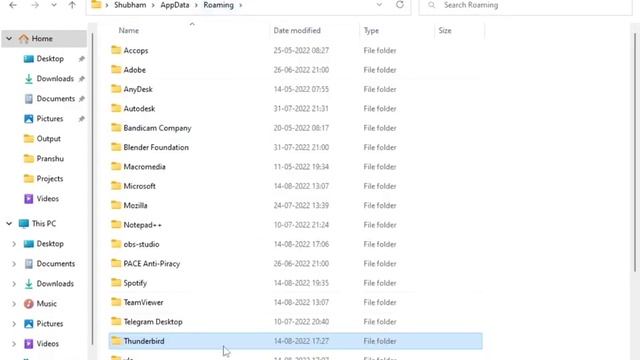
Task: Click pin icon next to Pictures
Action: [82, 119]
